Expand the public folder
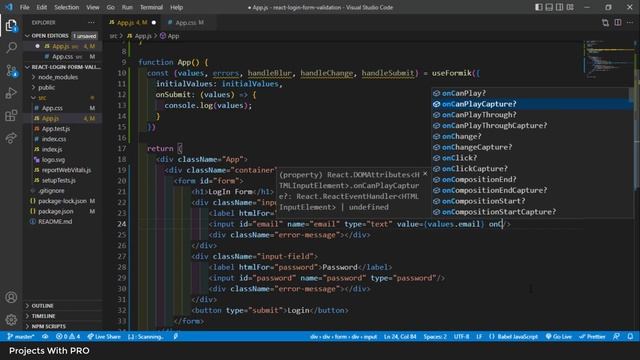 click(47, 87)
